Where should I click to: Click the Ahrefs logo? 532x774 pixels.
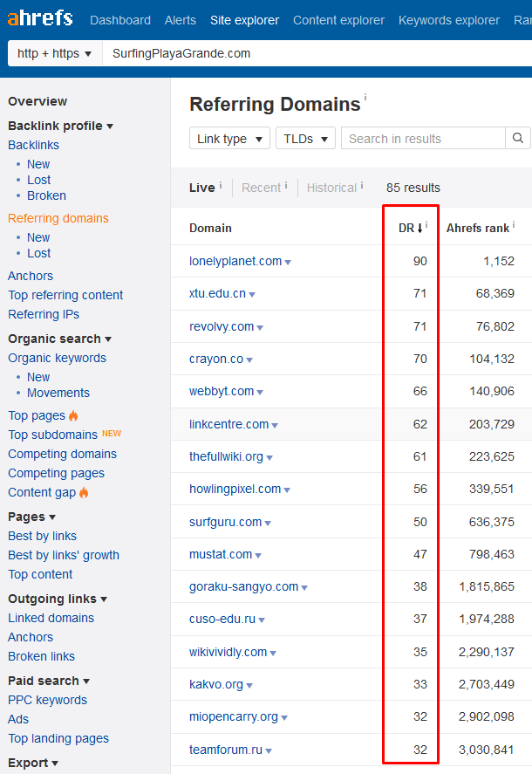[40, 18]
